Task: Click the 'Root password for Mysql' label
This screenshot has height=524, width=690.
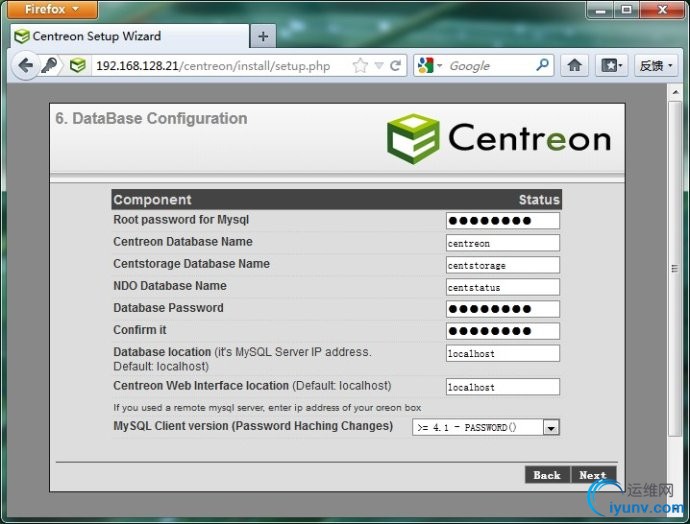Action: pos(181,220)
